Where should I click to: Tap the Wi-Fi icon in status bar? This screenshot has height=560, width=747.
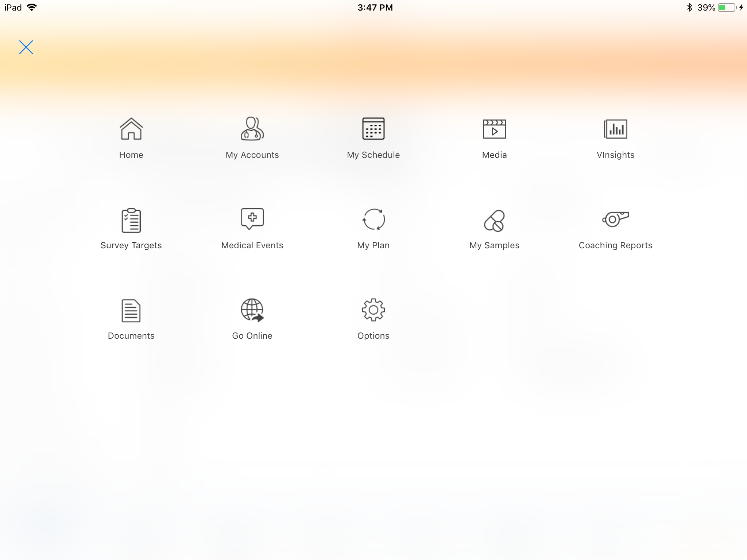32,7
